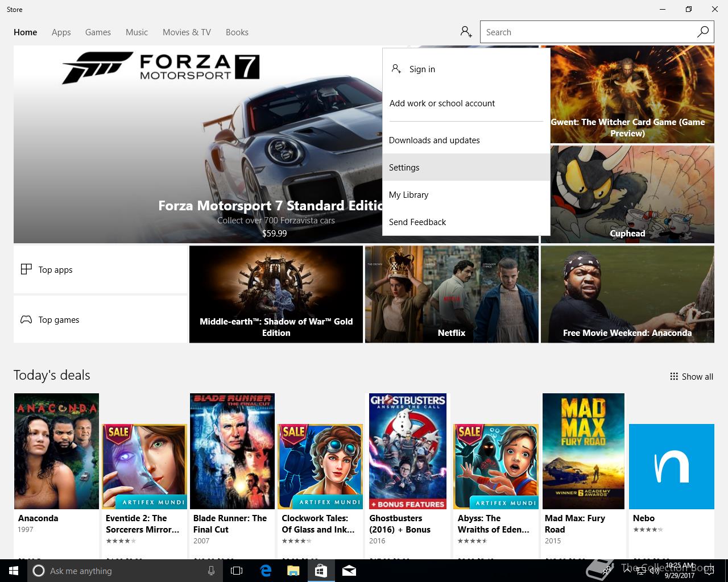The height and width of the screenshot is (582, 728).
Task: Click the Cortana circle icon
Action: click(39, 571)
